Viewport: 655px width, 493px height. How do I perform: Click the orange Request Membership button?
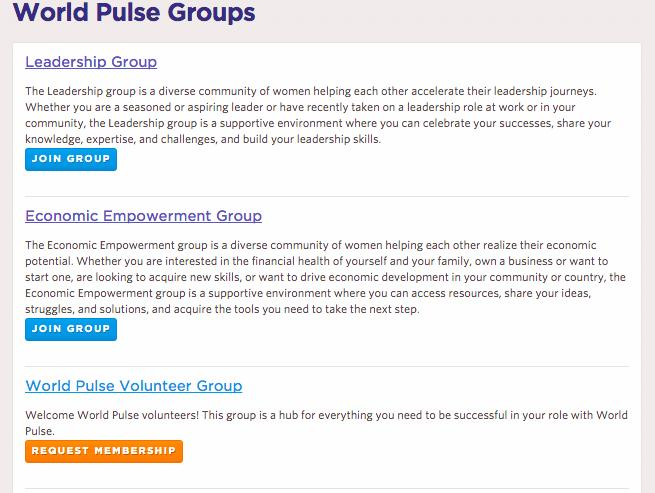click(x=104, y=451)
